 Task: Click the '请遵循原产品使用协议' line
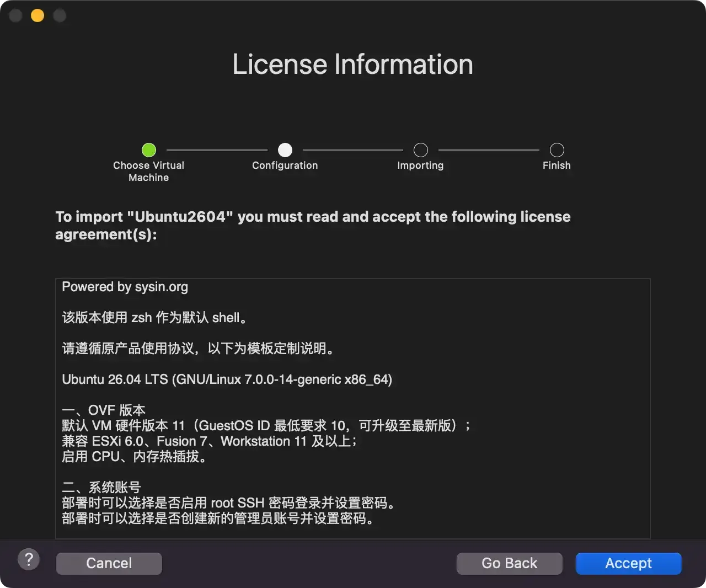[x=199, y=349]
